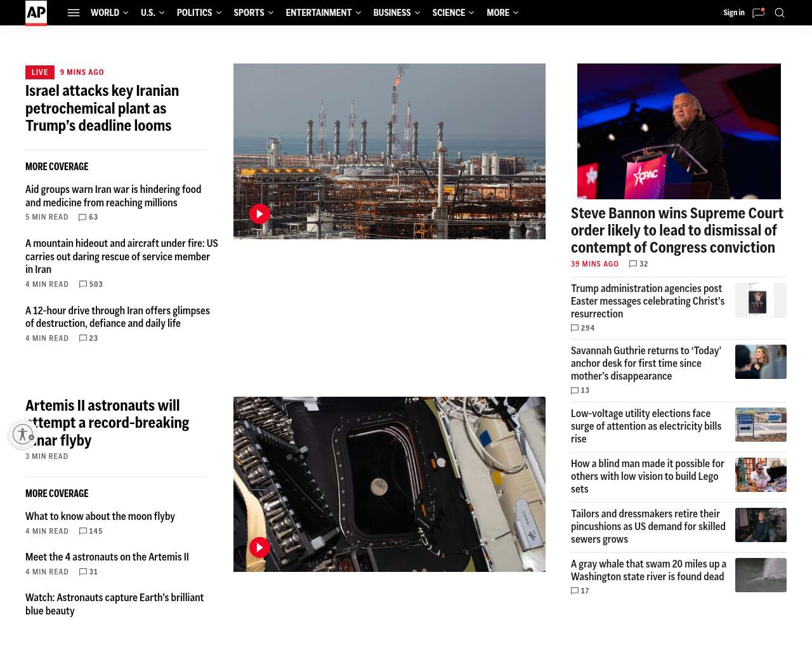Open Low-voltage utility elections story
Image resolution: width=812 pixels, height=650 pixels.
click(646, 427)
